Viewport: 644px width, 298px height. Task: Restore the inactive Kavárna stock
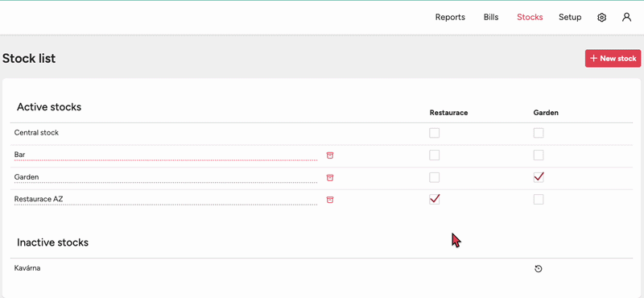[x=539, y=269]
